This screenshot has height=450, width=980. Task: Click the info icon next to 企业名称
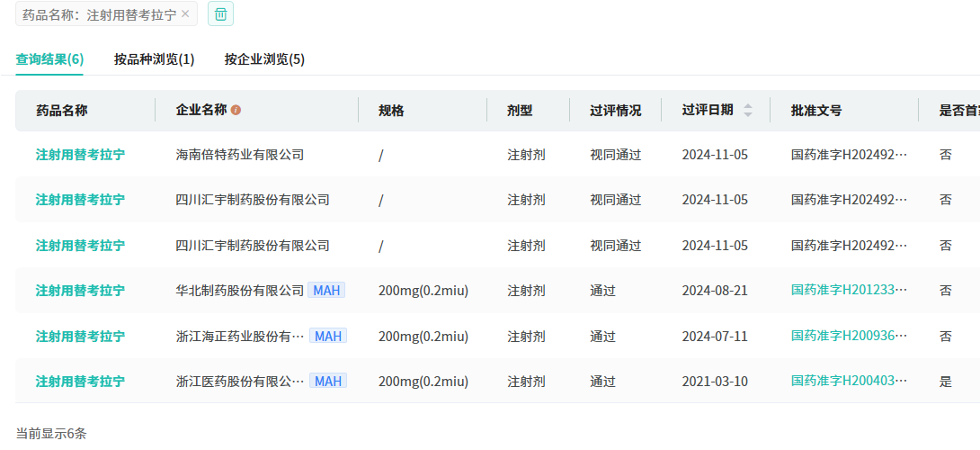pyautogui.click(x=236, y=110)
